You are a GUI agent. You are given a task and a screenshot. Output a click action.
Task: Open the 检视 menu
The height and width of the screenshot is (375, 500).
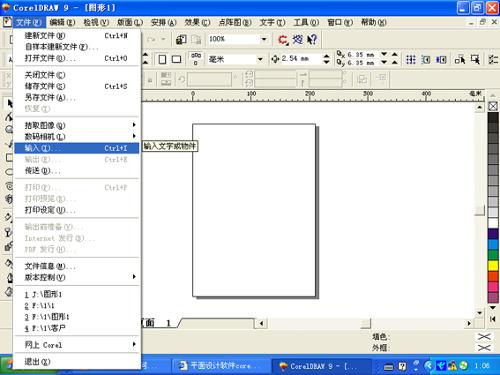coord(96,22)
